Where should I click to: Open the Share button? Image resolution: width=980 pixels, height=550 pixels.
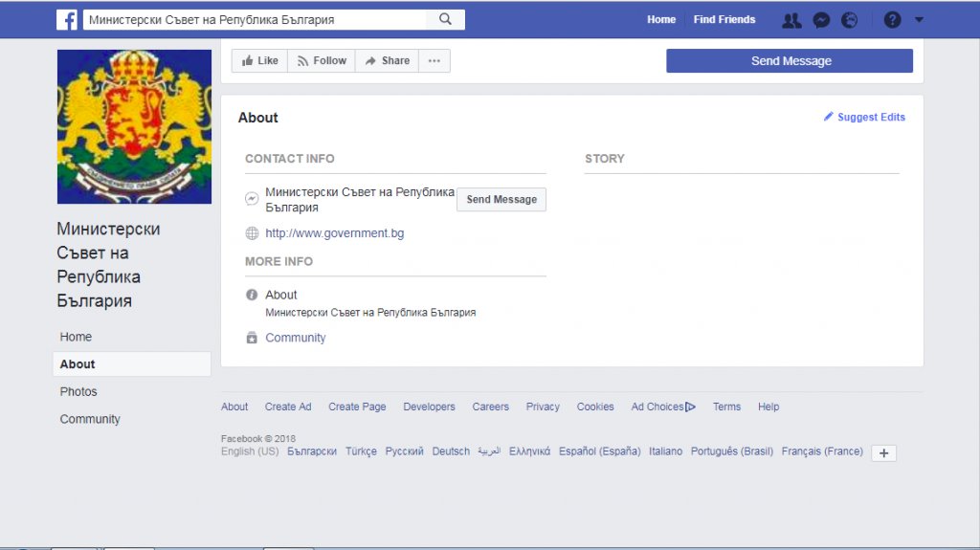387,61
